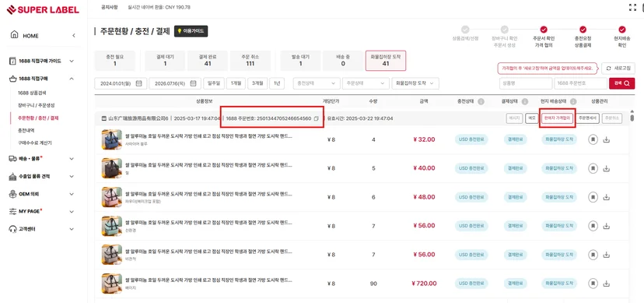Image resolution: width=644 pixels, height=303 pixels.
Task: Expand the 수출입 물류 견적 chevron
Action: (x=72, y=176)
